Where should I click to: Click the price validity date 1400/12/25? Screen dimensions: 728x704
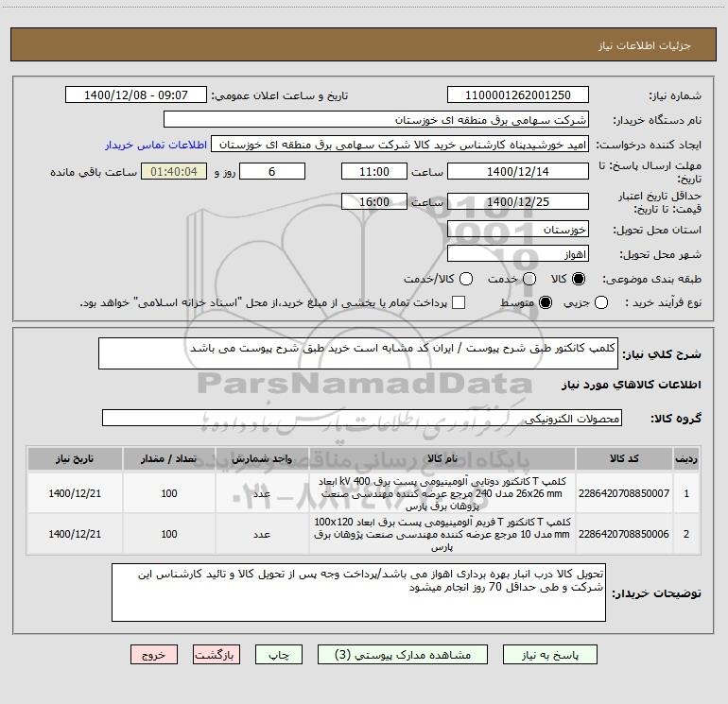coord(518,202)
